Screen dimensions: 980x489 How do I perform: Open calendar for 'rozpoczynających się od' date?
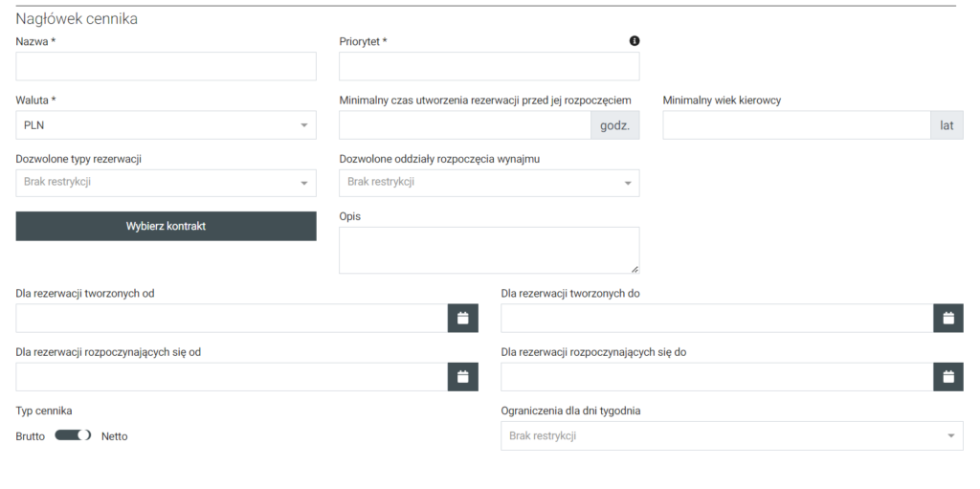(462, 377)
